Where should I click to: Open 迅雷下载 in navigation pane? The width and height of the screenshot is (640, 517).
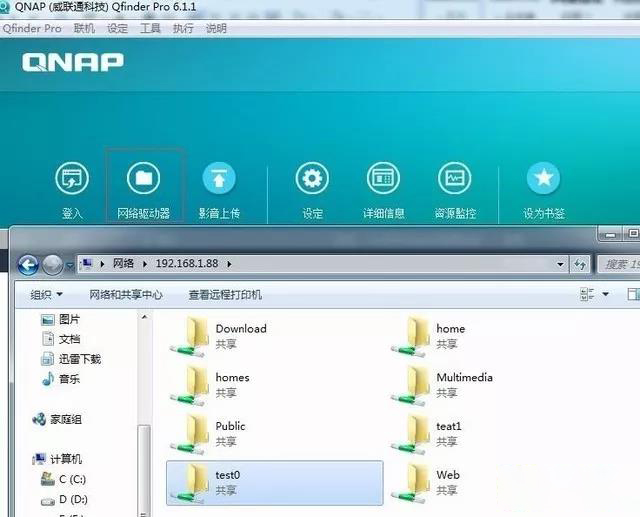click(x=71, y=359)
